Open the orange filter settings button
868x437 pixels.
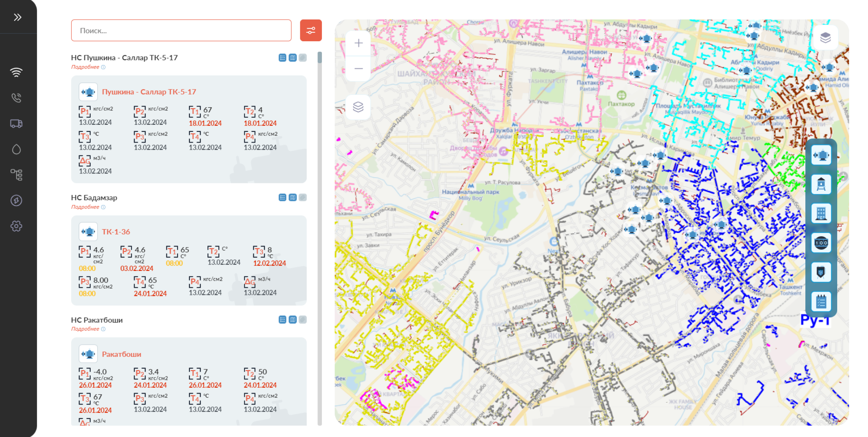pyautogui.click(x=310, y=30)
